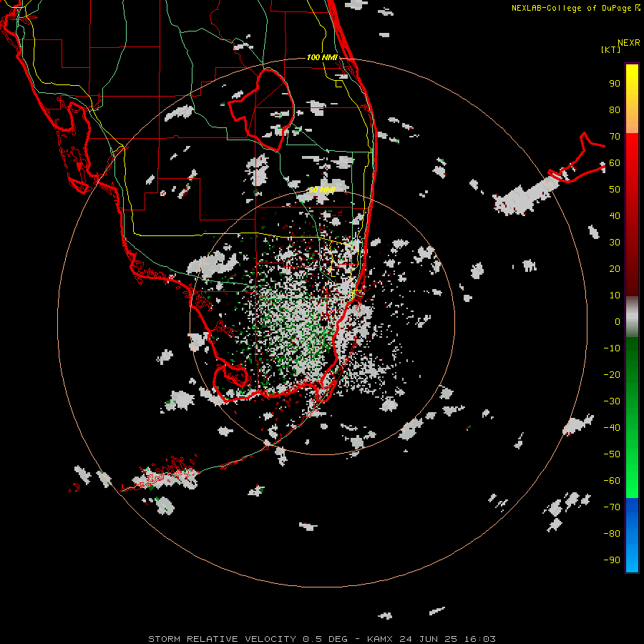The width and height of the screenshot is (644, 644).
Task: Click the NEXR label above the scale
Action: click(x=628, y=43)
